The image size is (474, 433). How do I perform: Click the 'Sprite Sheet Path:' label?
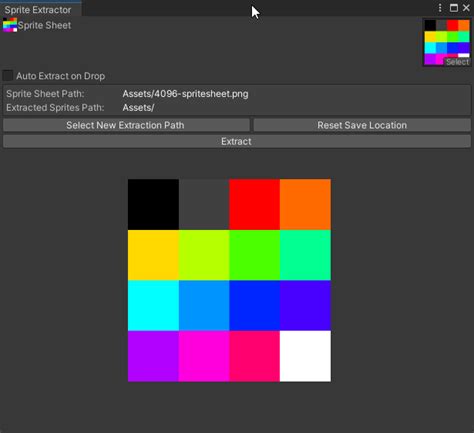[x=45, y=94]
